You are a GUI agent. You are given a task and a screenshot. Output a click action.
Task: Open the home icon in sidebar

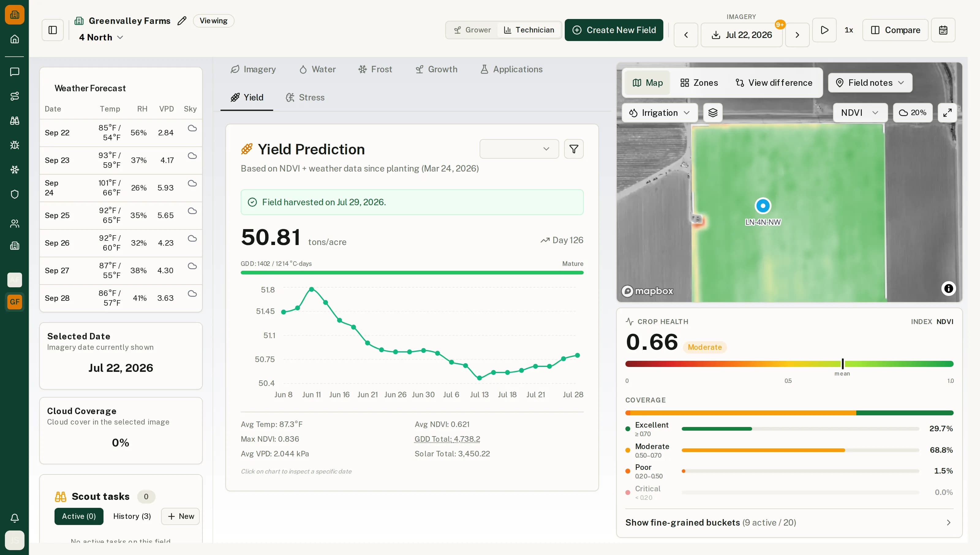coord(14,39)
